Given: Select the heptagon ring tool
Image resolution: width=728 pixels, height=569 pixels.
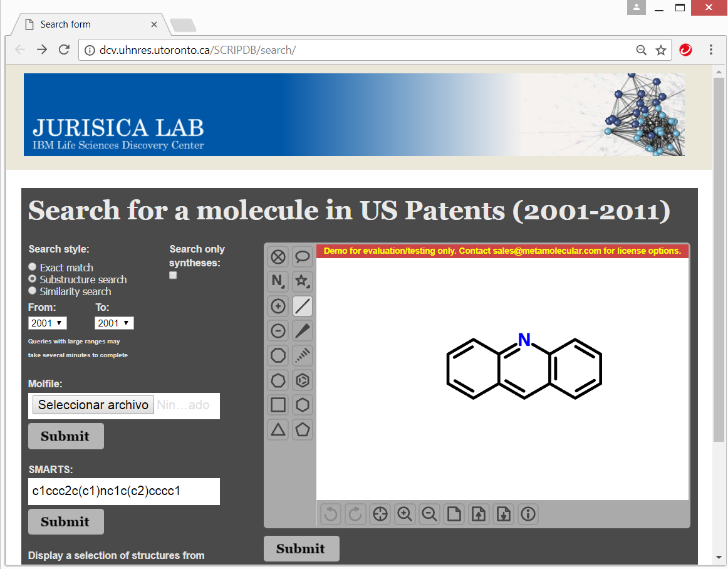Looking at the screenshot, I should click(278, 380).
